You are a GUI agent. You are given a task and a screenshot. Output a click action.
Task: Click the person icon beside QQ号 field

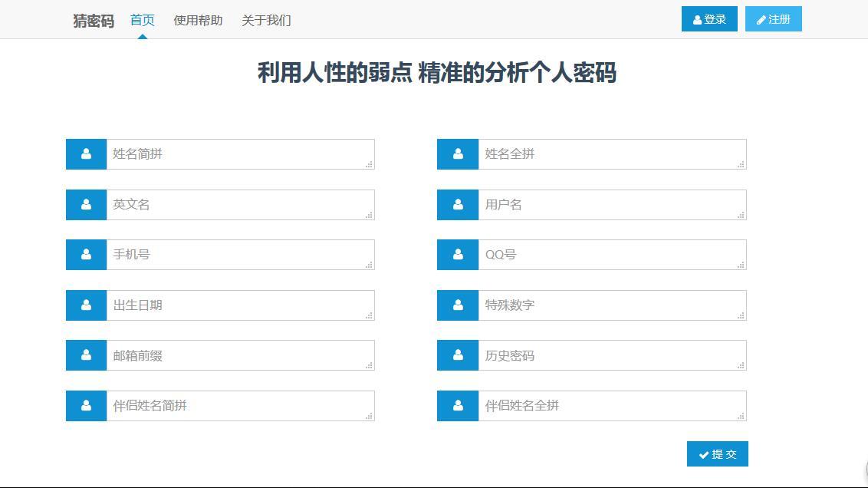pos(458,254)
